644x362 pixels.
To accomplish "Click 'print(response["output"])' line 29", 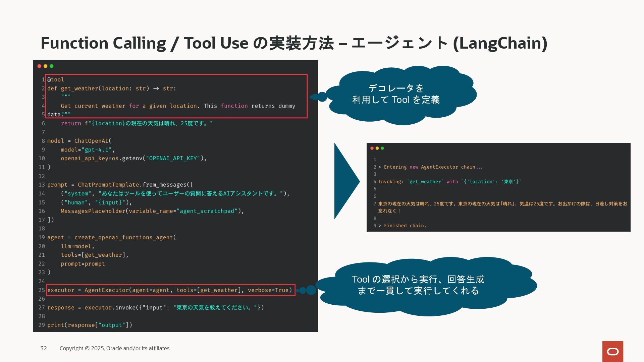I will click(x=90, y=325).
